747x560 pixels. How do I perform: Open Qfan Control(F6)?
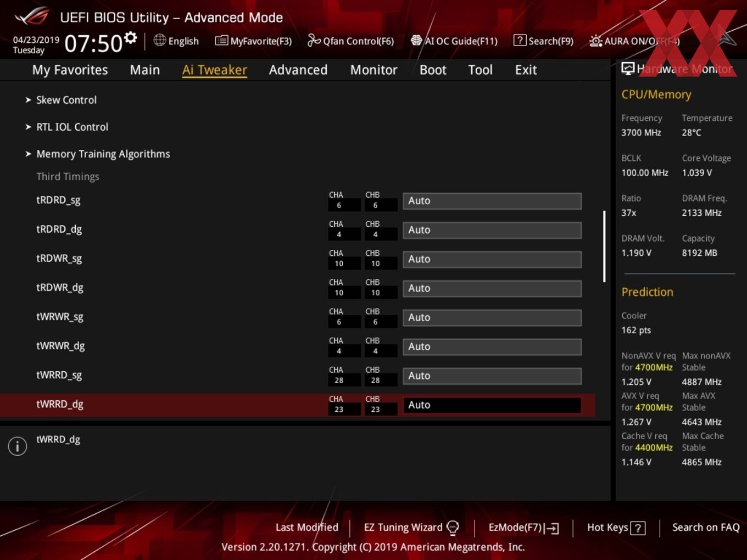tap(358, 41)
